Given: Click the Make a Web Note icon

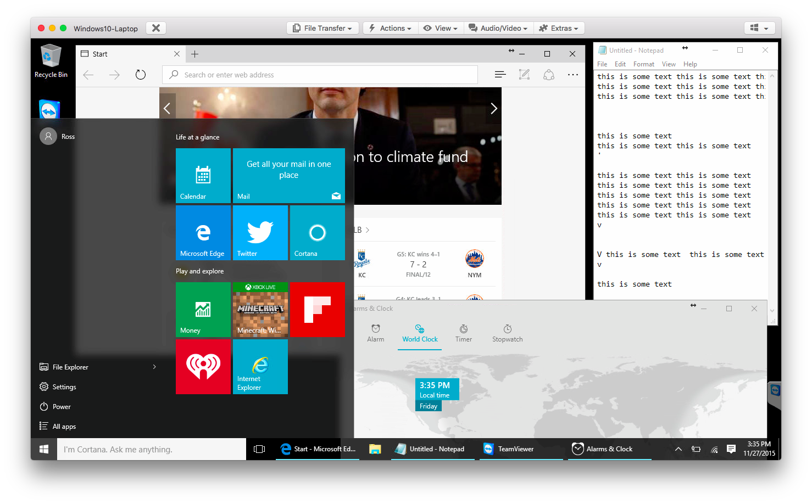Looking at the screenshot, I should tap(524, 75).
